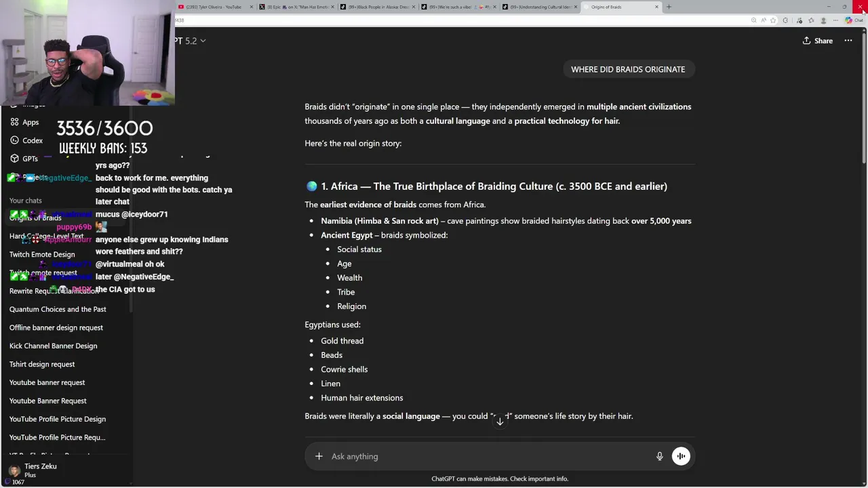Switch to We're such a vibe tab
Image resolution: width=868 pixels, height=488 pixels.
[x=458, y=7]
